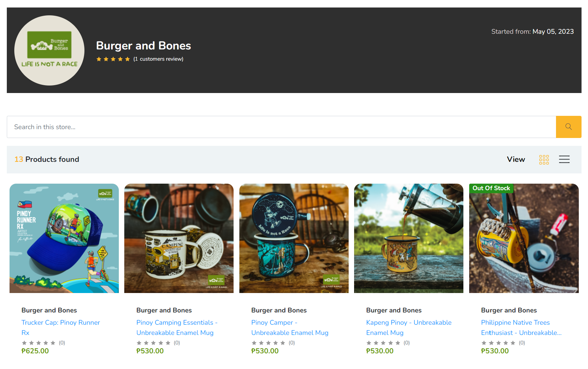The height and width of the screenshot is (369, 588).
Task: Open Pinoy Camper enamel mug link
Action: click(x=290, y=327)
